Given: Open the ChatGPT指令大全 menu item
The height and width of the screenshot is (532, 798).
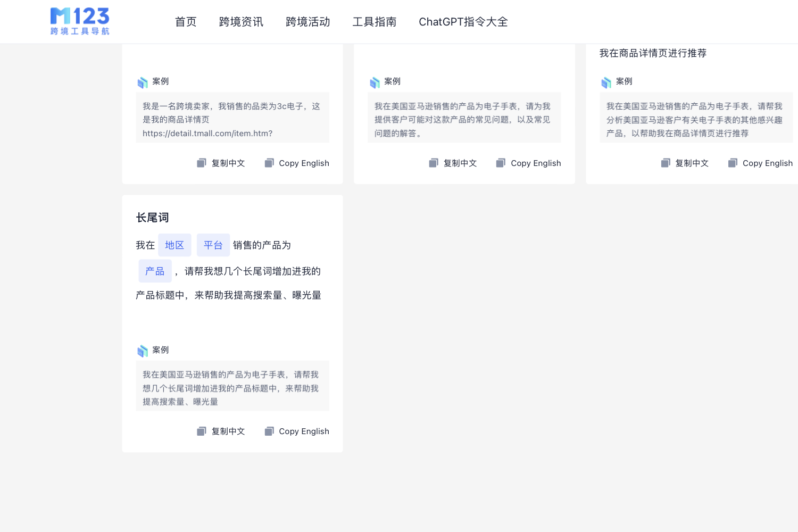Looking at the screenshot, I should click(x=463, y=22).
